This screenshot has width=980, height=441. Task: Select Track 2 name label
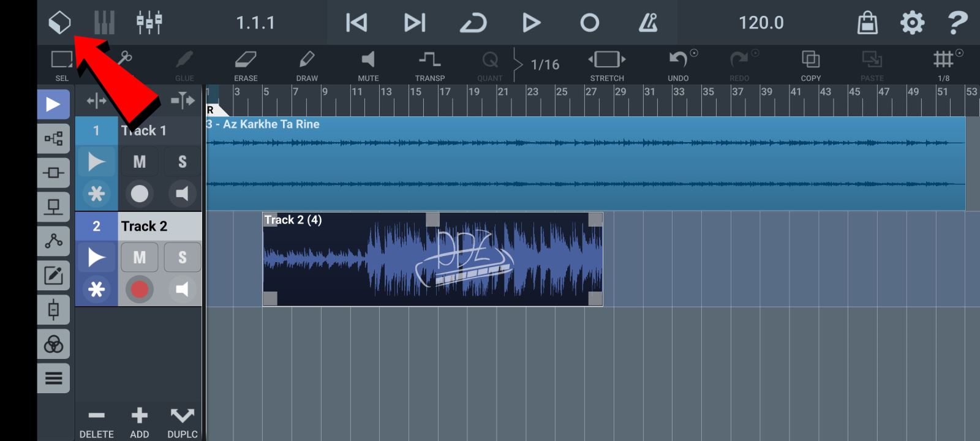tap(144, 226)
